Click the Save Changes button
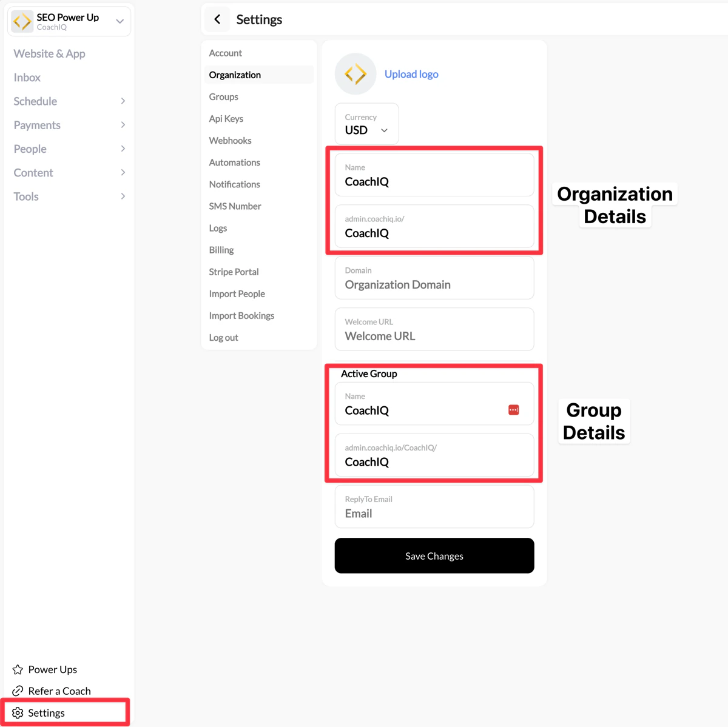The image size is (728, 727). pyautogui.click(x=434, y=555)
